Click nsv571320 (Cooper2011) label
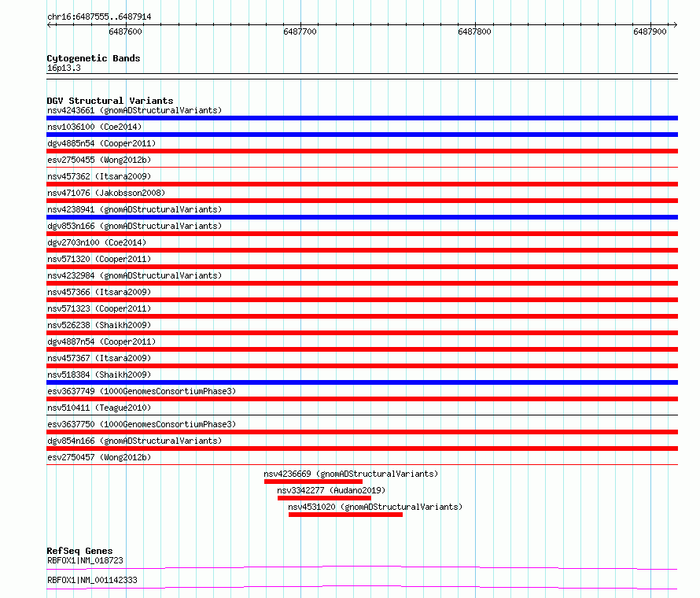The image size is (700, 598). 99,259
